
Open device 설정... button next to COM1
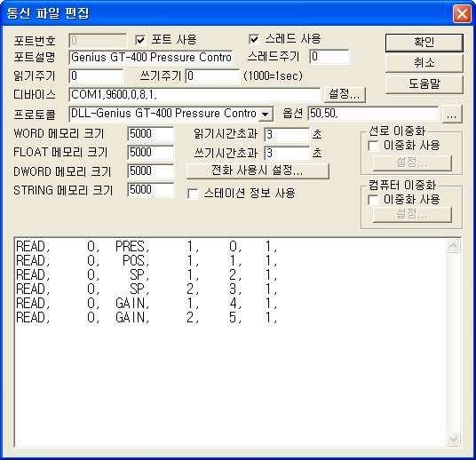(x=345, y=94)
